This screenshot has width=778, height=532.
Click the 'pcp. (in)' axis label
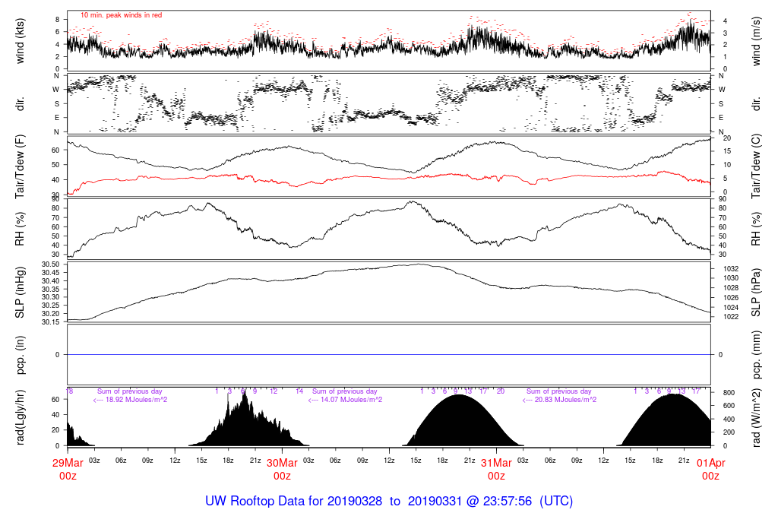[x=21, y=355]
